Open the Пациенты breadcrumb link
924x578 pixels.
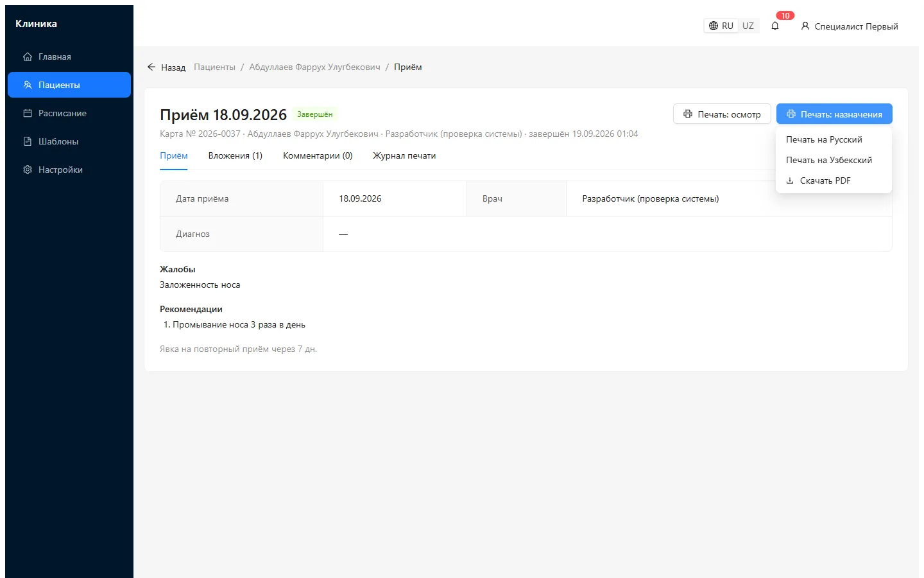(214, 67)
